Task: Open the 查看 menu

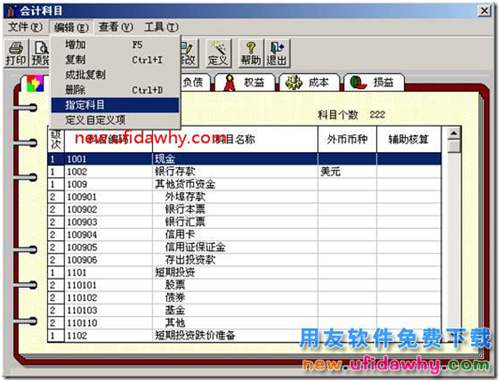Action: pos(115,27)
